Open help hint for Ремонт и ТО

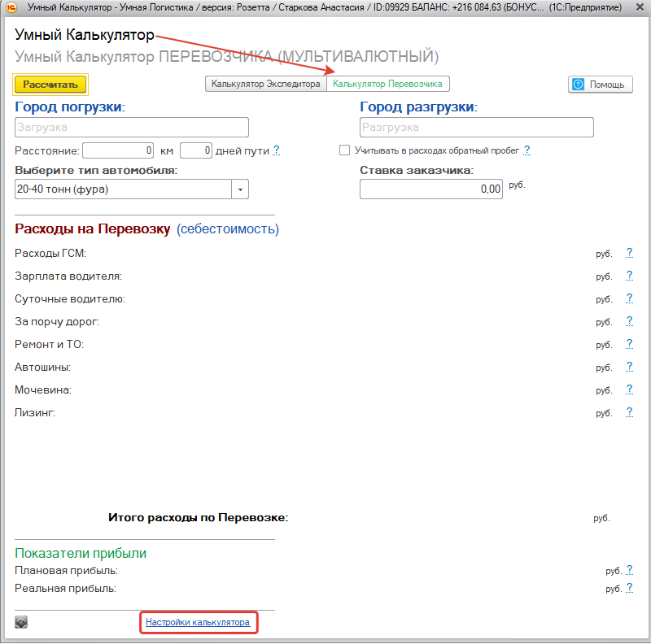tap(629, 344)
